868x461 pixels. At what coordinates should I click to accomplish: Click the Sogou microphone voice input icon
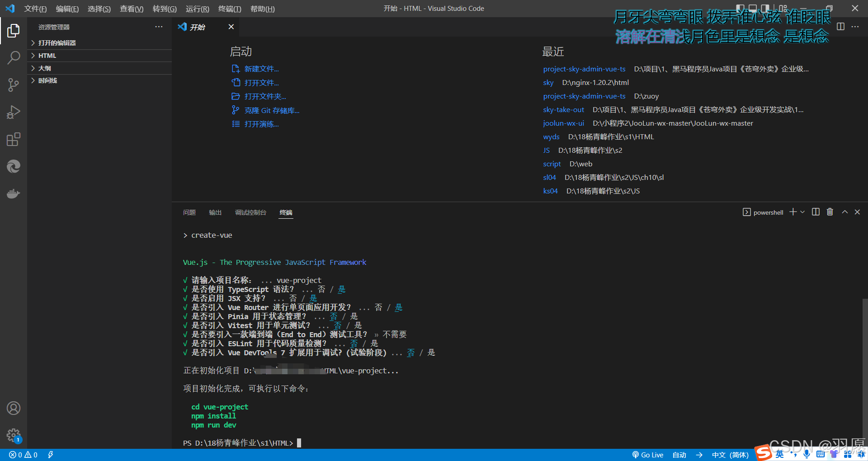click(807, 454)
